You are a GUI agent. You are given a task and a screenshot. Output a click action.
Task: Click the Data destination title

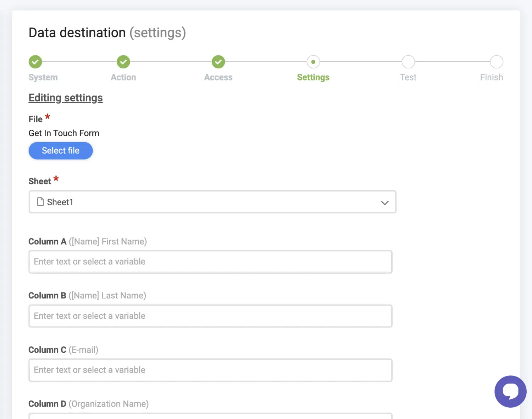tap(107, 33)
